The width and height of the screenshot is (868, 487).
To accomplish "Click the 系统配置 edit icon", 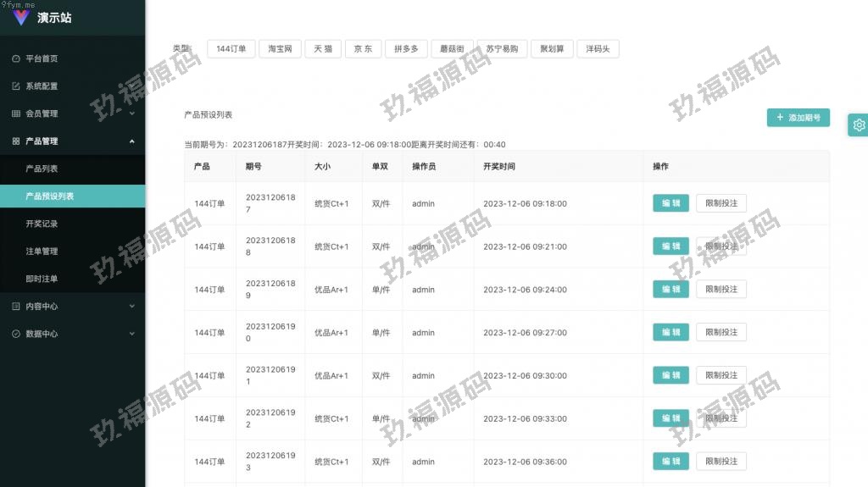I will tap(16, 86).
